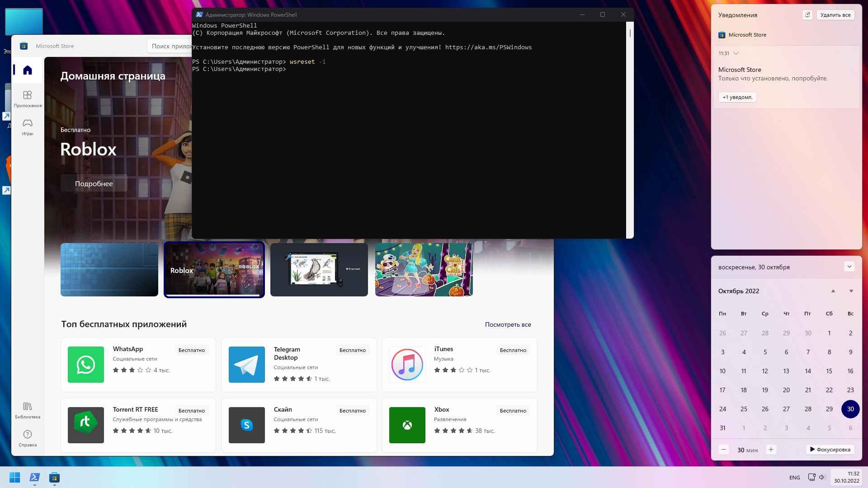Click desktop icon at top-left corner
This screenshot has width=868, height=488.
coord(24,22)
